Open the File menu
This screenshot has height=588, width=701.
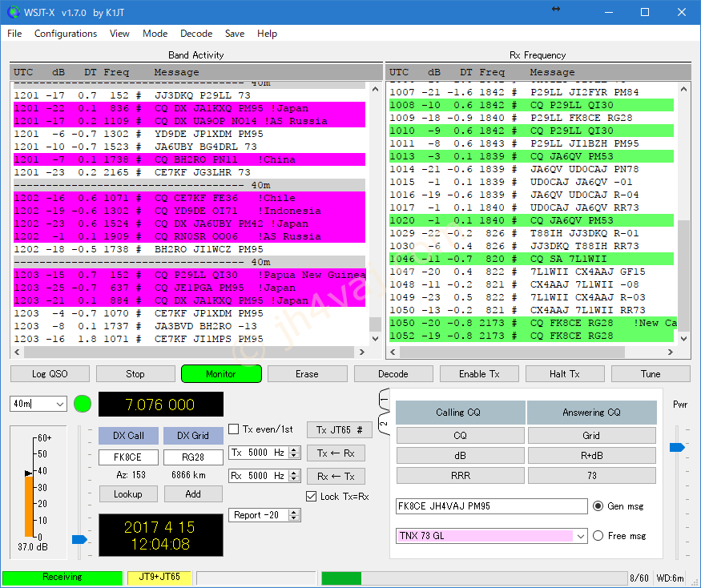coord(14,34)
